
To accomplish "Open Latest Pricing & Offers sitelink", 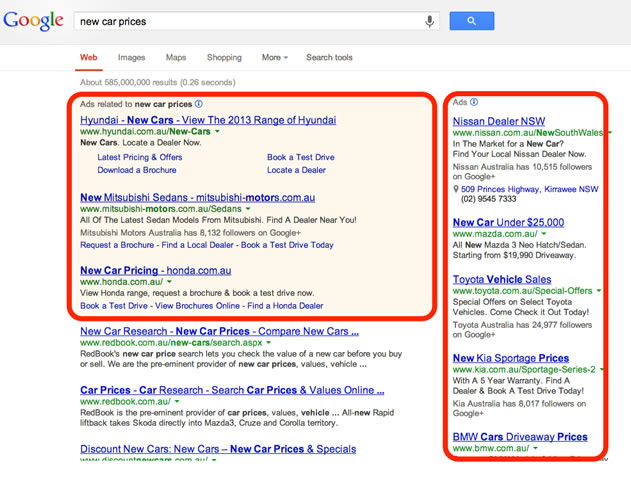I will (x=140, y=157).
